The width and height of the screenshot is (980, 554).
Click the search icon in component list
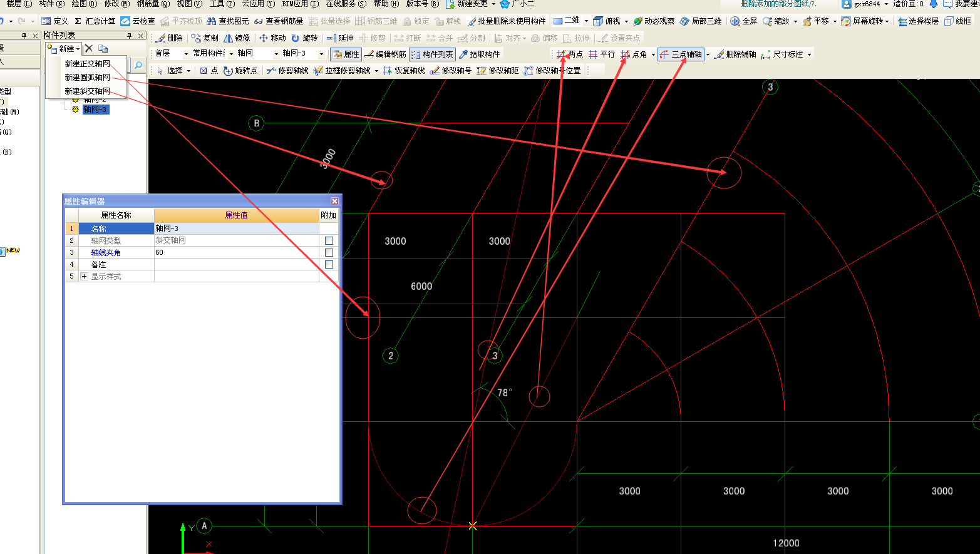138,65
